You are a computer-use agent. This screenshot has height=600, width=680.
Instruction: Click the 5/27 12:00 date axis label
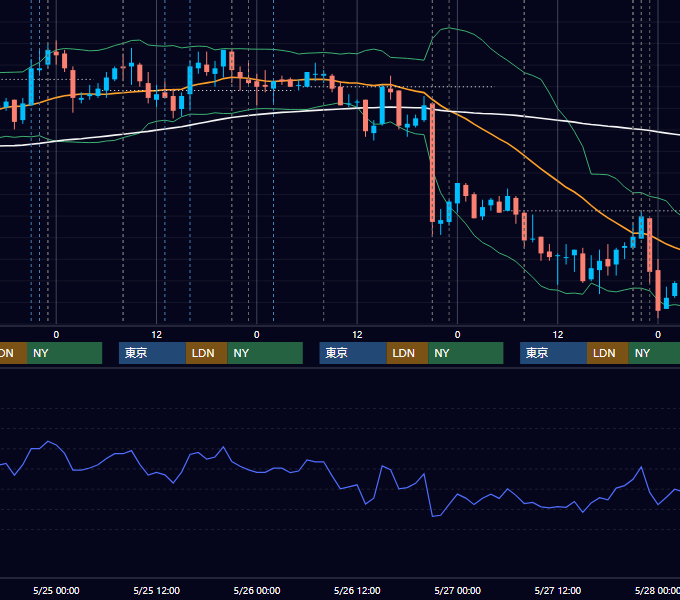[558, 590]
